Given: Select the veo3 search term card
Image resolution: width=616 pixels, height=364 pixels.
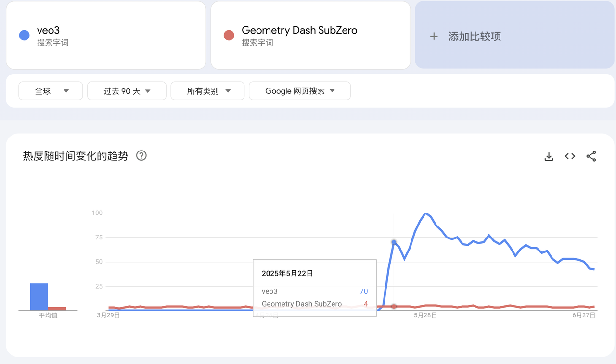Looking at the screenshot, I should [x=106, y=36].
